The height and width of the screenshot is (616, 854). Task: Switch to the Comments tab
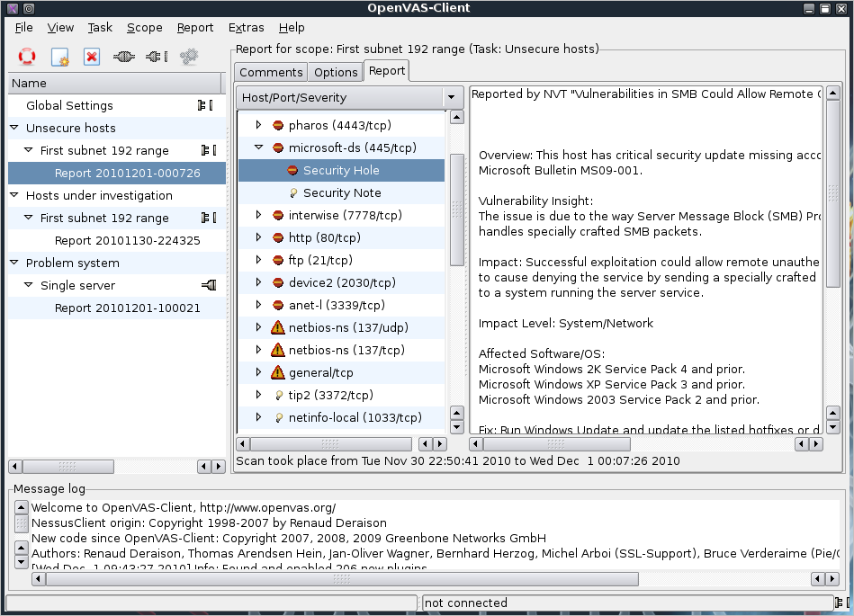(270, 71)
